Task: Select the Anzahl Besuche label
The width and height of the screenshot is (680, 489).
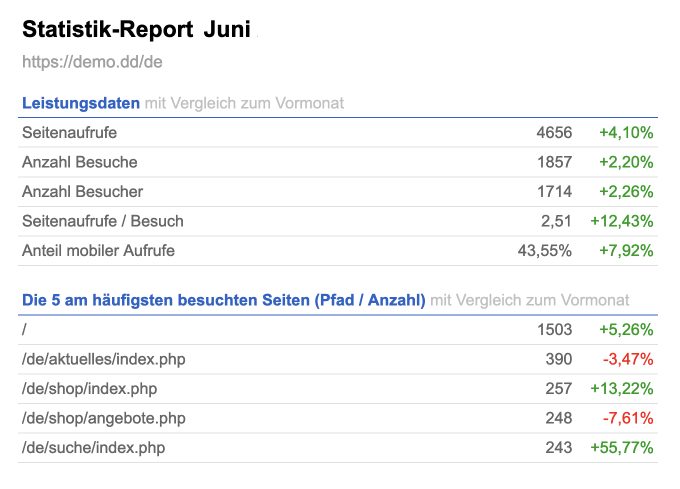Action: click(79, 162)
